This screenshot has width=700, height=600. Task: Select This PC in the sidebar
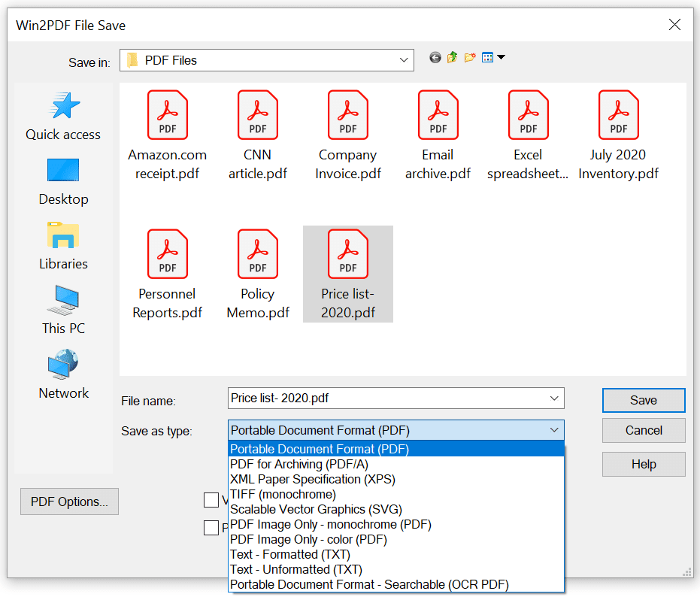click(x=63, y=310)
